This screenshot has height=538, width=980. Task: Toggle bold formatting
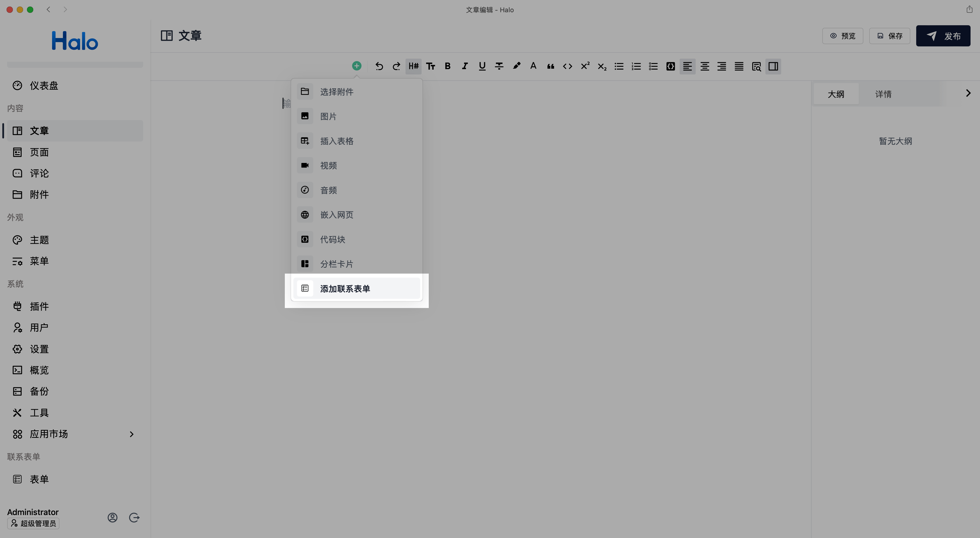447,66
